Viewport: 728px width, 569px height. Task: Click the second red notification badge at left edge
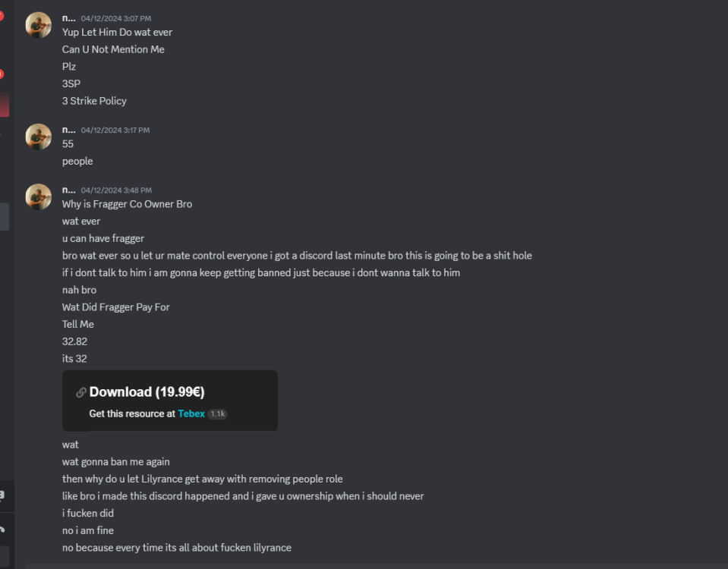coord(2,74)
